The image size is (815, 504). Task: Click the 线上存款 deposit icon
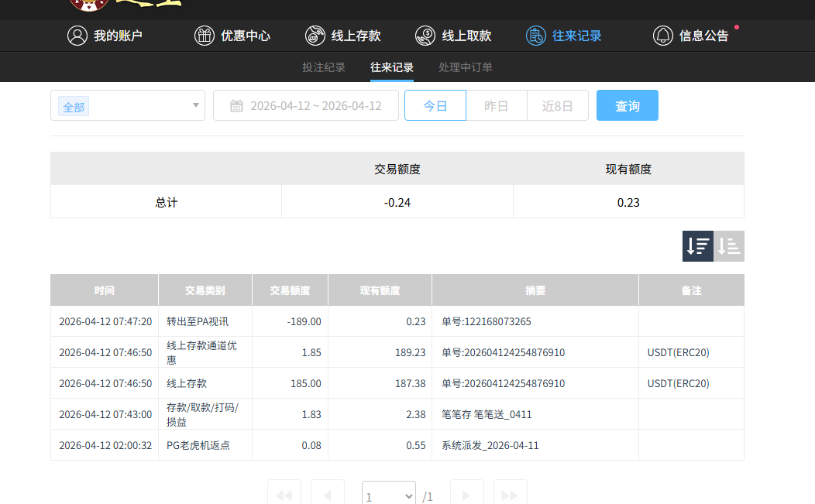[315, 36]
